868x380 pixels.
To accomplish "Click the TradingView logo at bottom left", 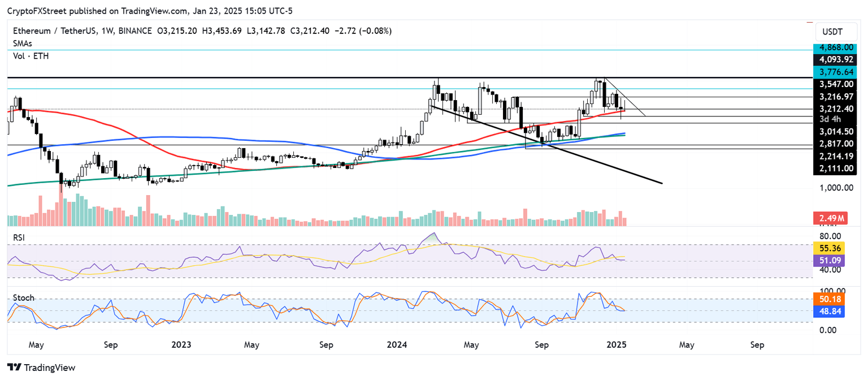I will [40, 368].
